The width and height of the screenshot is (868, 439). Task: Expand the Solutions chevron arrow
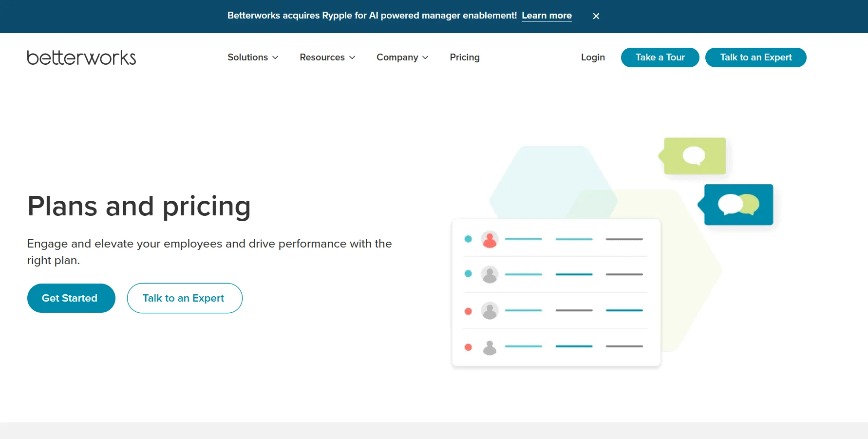coord(275,57)
